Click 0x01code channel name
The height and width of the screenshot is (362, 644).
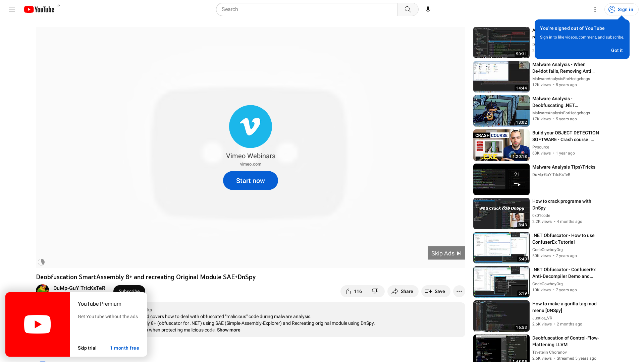(541, 216)
